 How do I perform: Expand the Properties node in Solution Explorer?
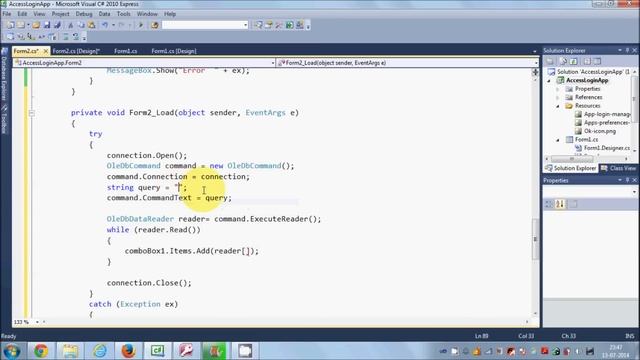[x=558, y=89]
